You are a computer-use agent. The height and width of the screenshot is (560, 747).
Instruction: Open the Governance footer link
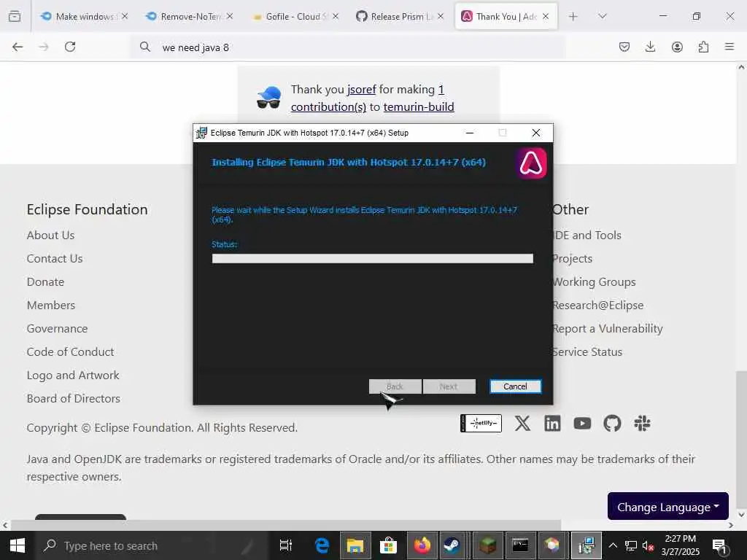tap(57, 329)
